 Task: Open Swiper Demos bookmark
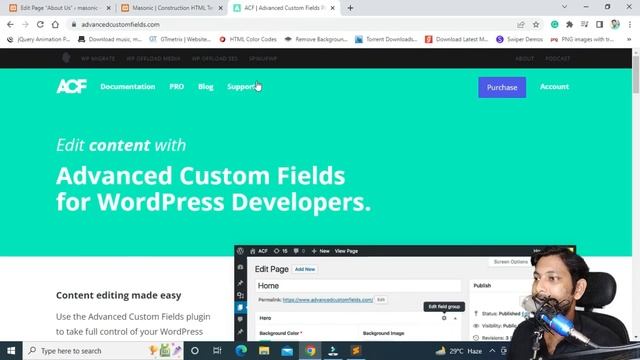[519, 39]
